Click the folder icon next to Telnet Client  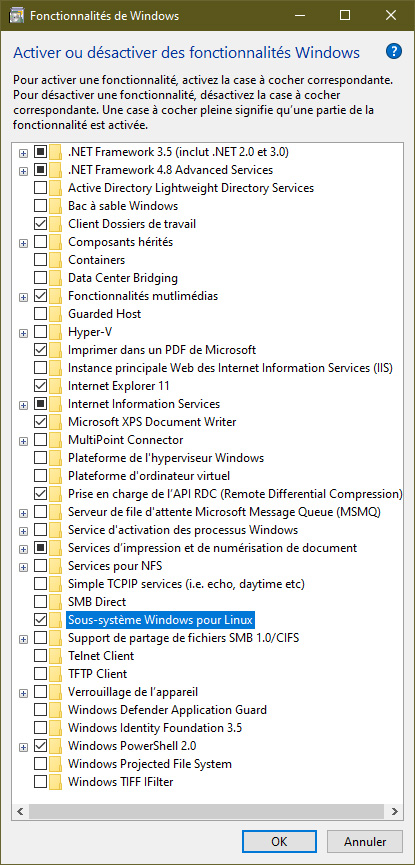(55, 656)
